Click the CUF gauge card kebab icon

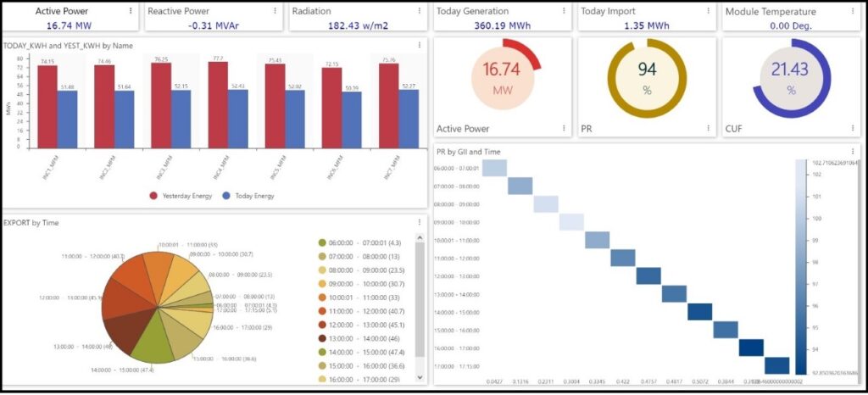(x=854, y=129)
